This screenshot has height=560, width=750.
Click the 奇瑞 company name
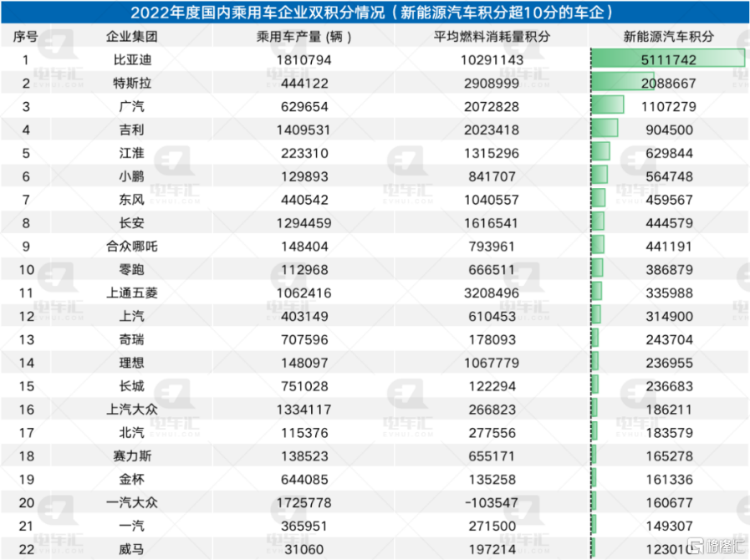click(132, 339)
